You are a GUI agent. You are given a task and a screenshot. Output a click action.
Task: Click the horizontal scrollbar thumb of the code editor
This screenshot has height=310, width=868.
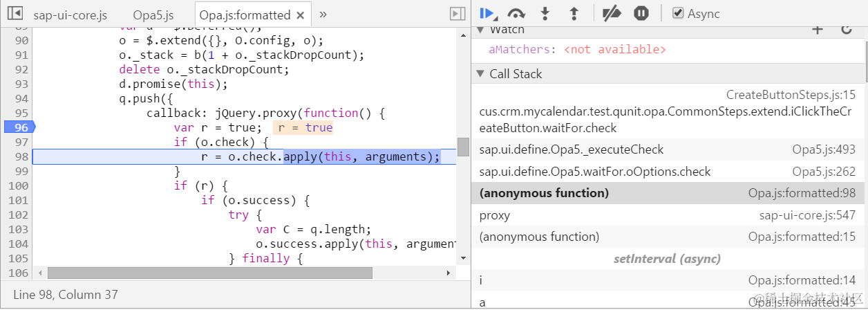[x=209, y=273]
